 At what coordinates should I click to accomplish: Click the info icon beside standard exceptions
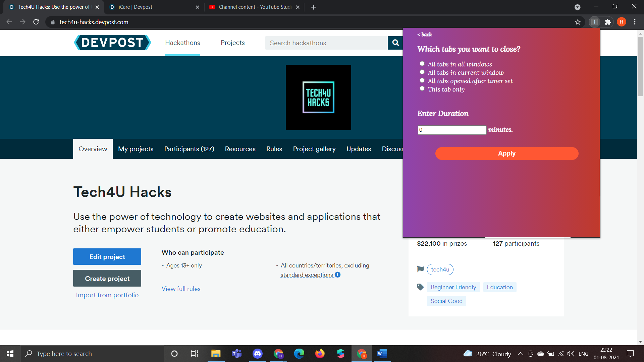(338, 275)
